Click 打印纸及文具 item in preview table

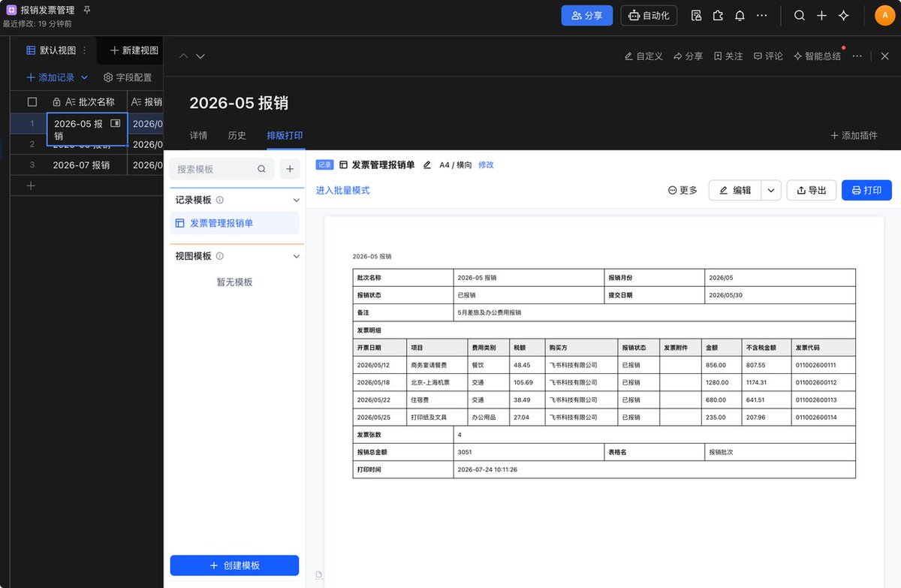click(429, 418)
